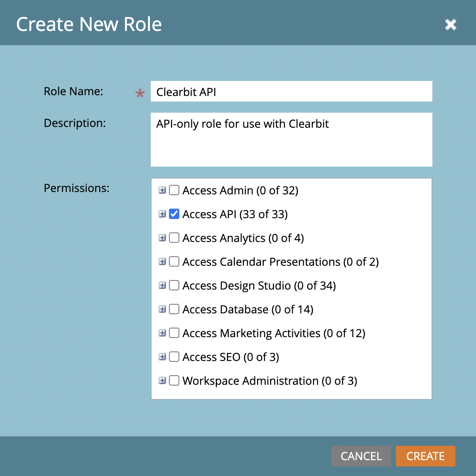Viewport: 476px width, 476px height.
Task: Close the Create New Role dialog
Action: tap(451, 25)
